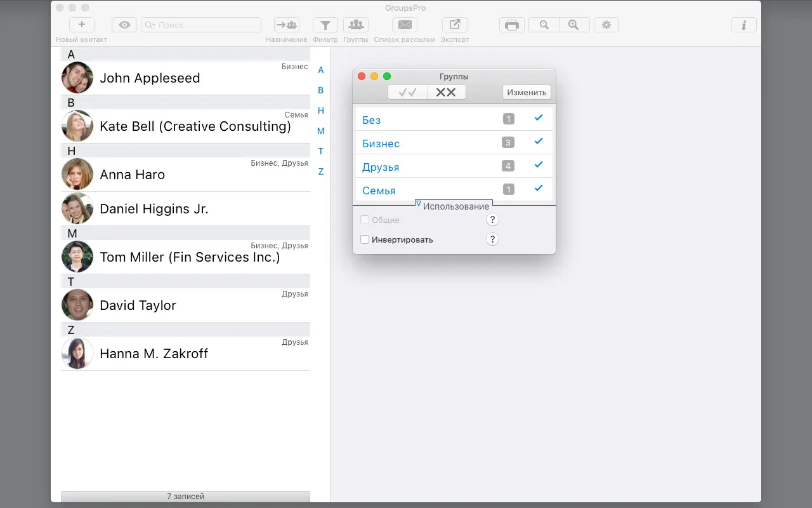Open the search field magnifier dropdown
Viewport: 812px width, 508px height.
pos(150,25)
